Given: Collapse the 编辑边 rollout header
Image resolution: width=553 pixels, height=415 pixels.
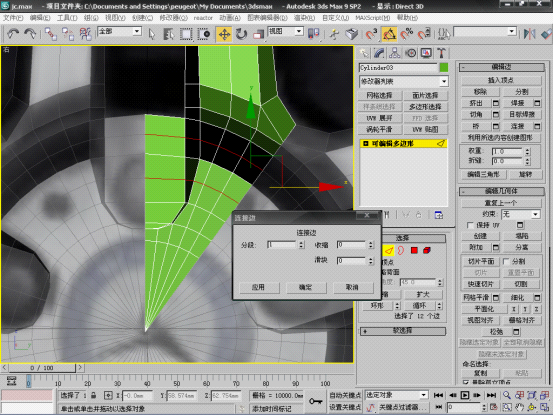Looking at the screenshot, I should pos(502,67).
